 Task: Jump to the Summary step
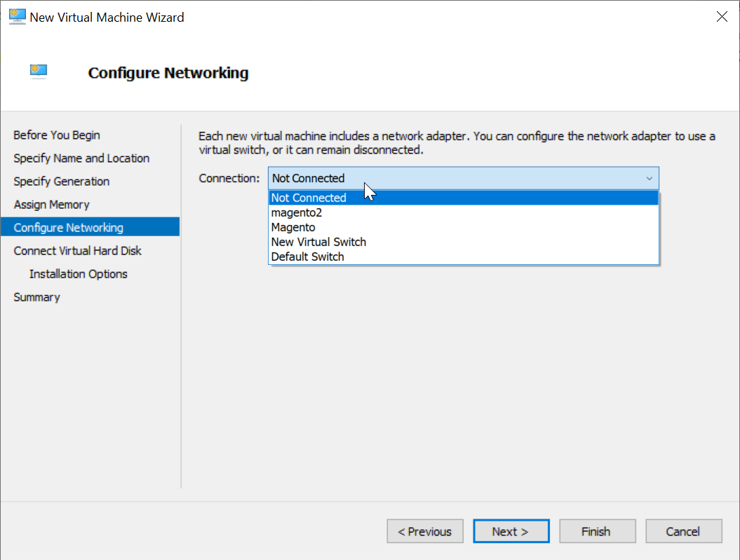coord(37,296)
